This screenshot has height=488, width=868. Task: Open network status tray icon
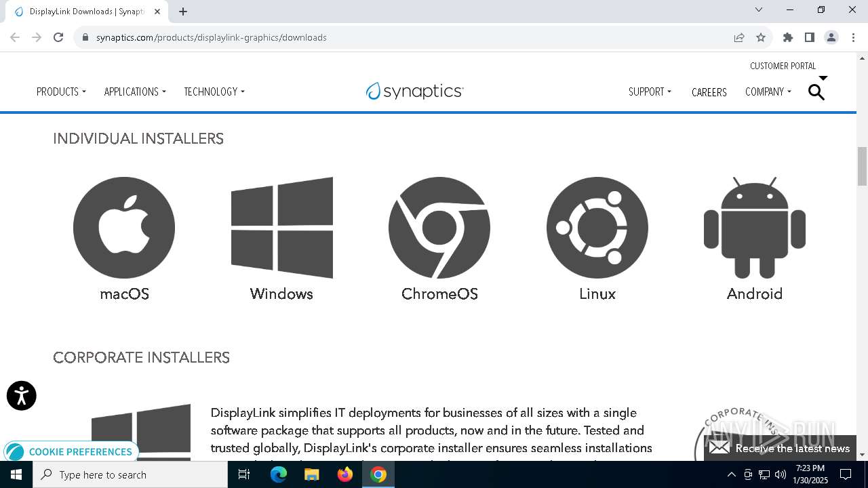tap(764, 474)
